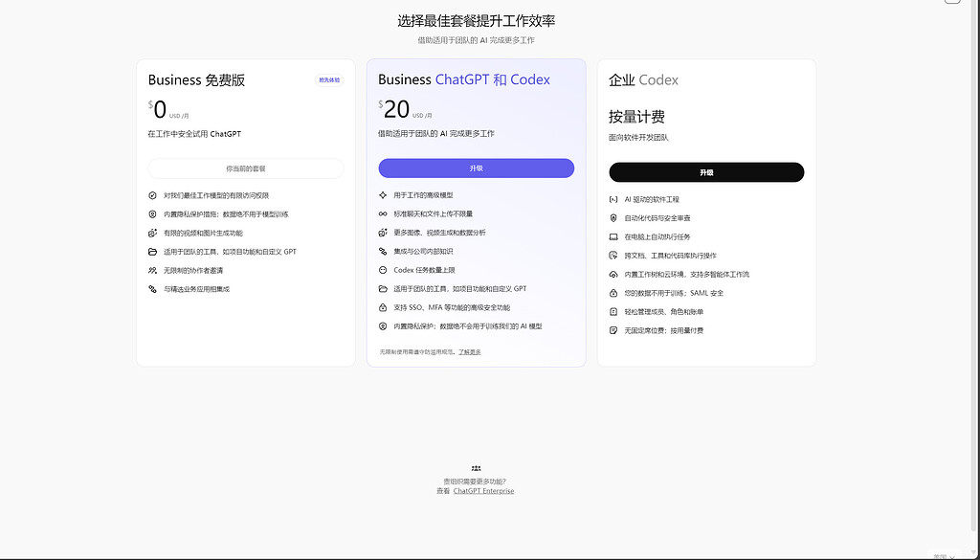Image resolution: width=980 pixels, height=560 pixels.
Task: Click document icon beside 轻松管理成员、角色和账单
Action: click(613, 312)
